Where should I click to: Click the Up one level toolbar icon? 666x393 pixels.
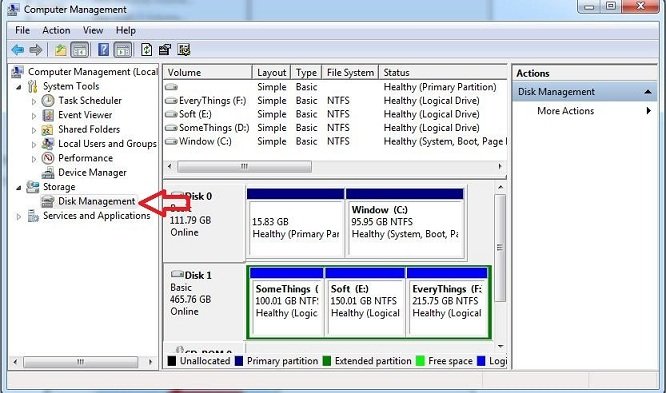[x=60, y=50]
